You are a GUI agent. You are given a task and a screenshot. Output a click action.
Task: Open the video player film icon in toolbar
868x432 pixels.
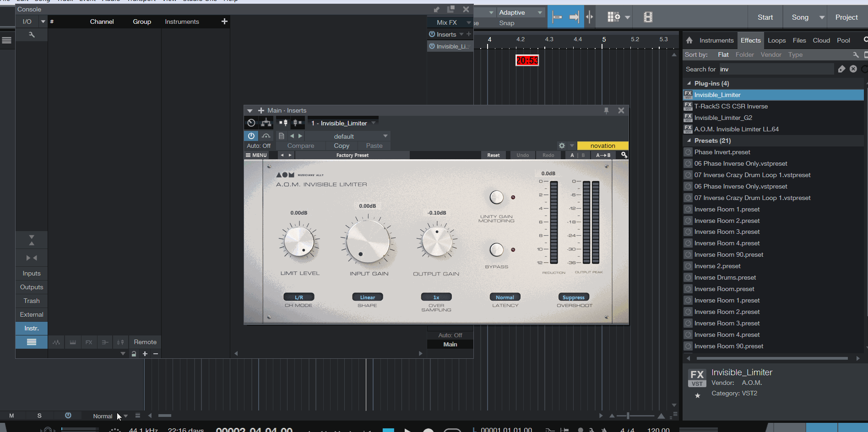648,17
